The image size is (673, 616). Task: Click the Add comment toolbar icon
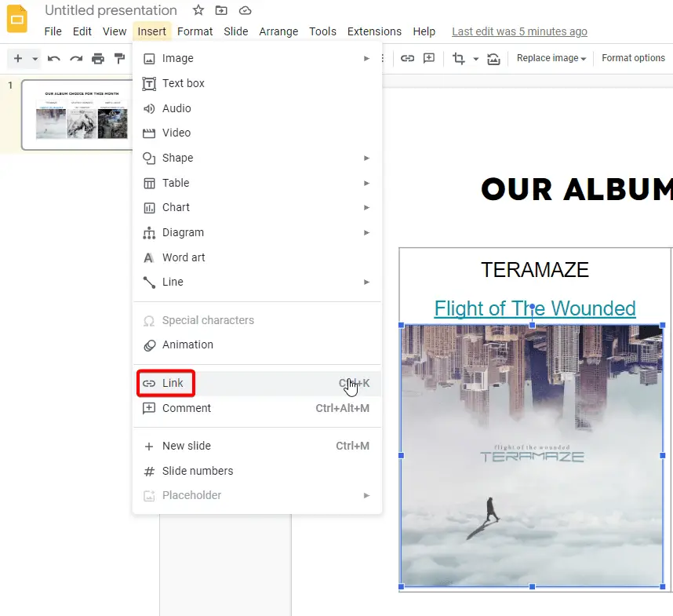click(429, 58)
